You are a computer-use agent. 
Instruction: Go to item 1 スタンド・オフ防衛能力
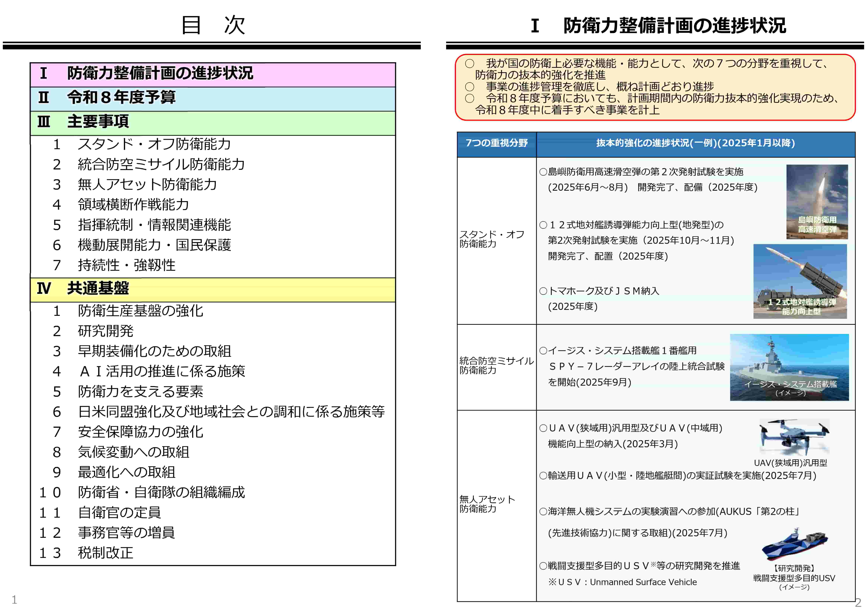(x=154, y=145)
